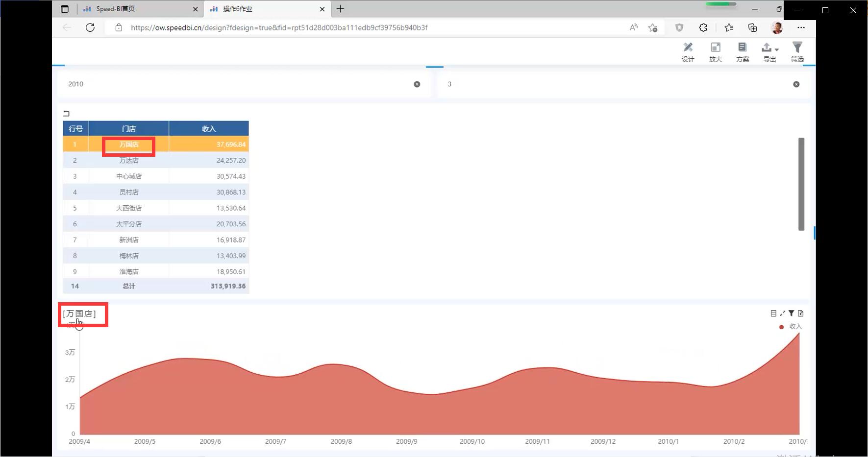Show the chart's data table view icon

773,313
